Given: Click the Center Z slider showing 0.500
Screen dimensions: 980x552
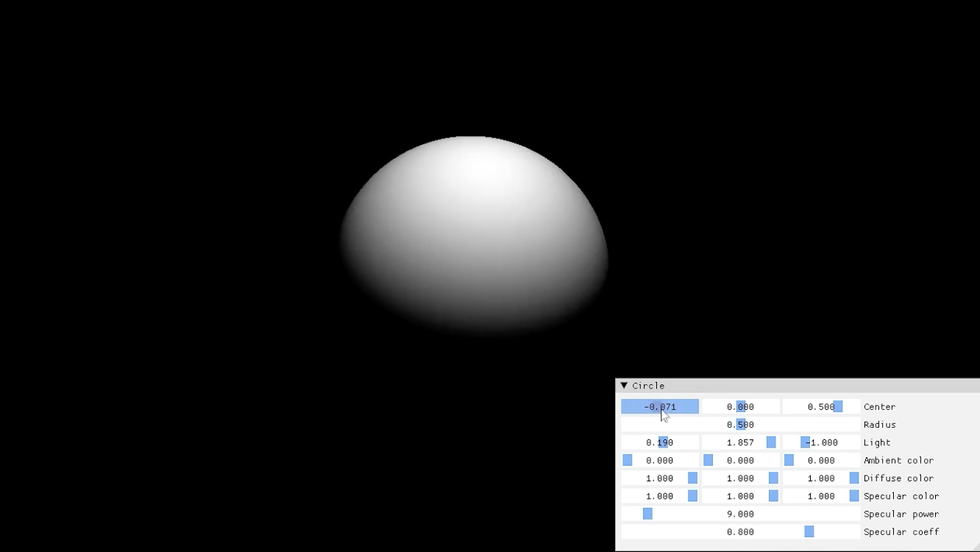Looking at the screenshot, I should pos(821,406).
